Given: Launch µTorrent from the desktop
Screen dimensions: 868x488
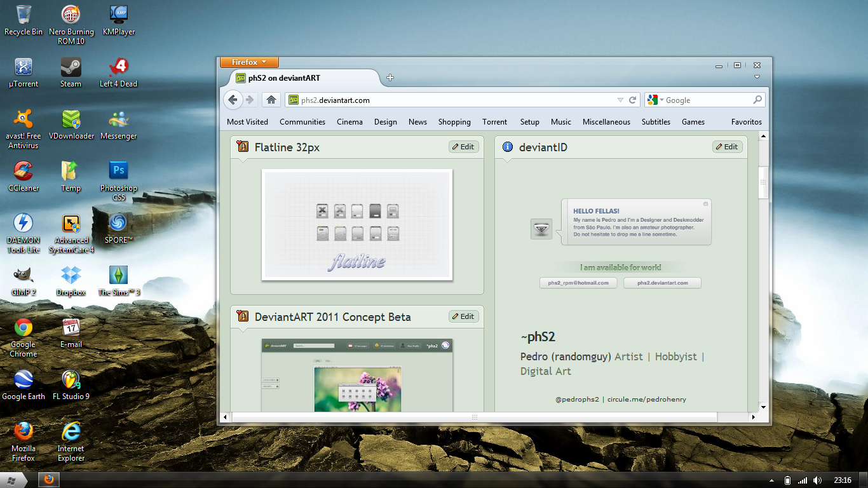Looking at the screenshot, I should point(24,72).
